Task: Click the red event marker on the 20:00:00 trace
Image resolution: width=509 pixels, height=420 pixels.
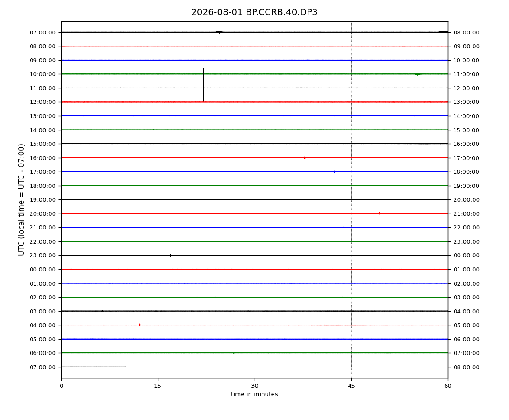Action: tap(379, 214)
